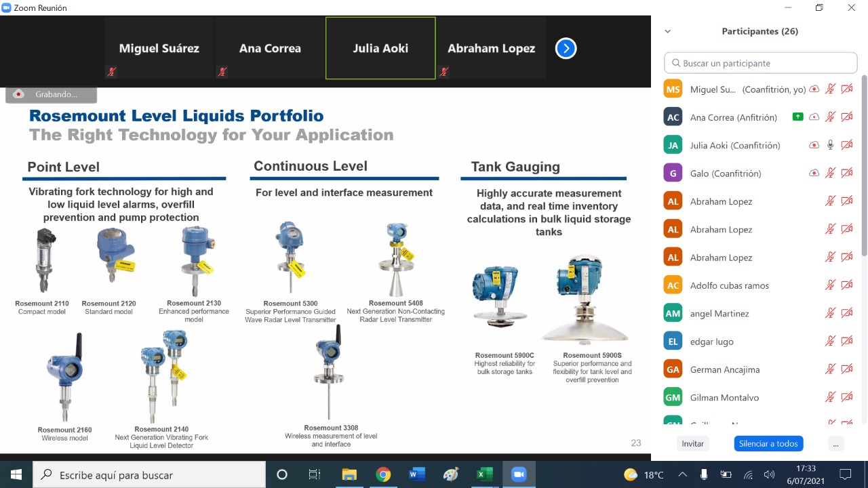Viewport: 868px width, 488px height.
Task: Show next video thumbnails with blue arrow
Action: pyautogui.click(x=566, y=48)
